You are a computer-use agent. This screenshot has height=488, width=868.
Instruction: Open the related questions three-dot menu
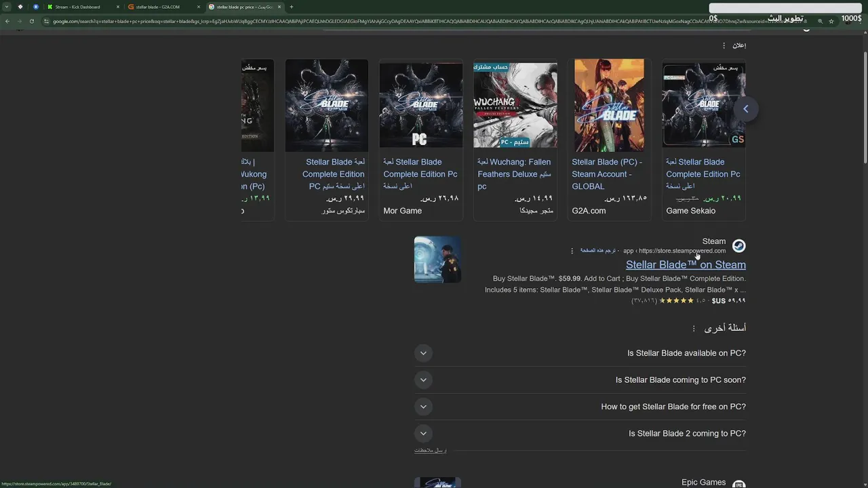pyautogui.click(x=693, y=329)
